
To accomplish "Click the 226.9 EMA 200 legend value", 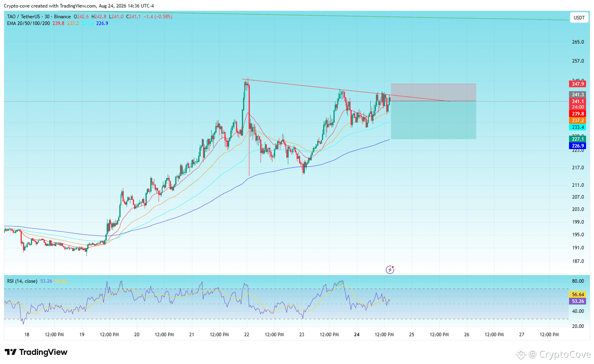I will (102, 23).
